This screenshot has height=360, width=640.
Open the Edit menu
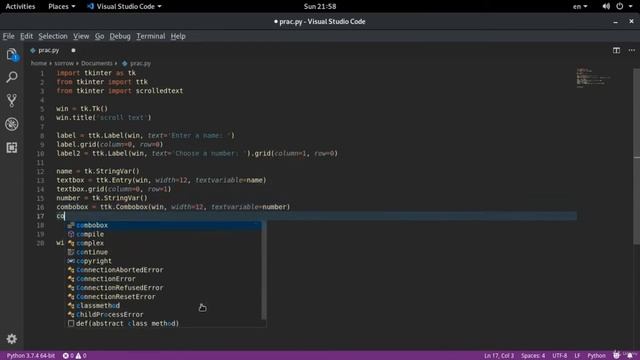coord(27,36)
